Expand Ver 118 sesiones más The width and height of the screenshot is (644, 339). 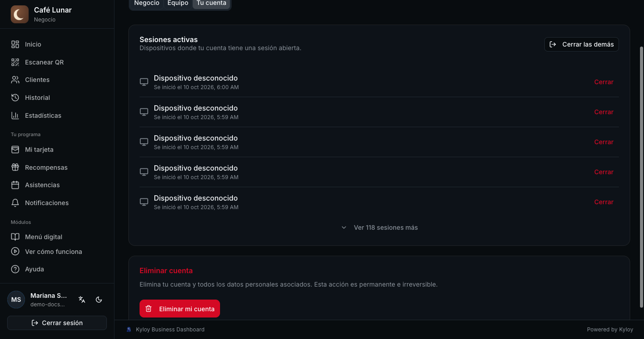tap(379, 227)
